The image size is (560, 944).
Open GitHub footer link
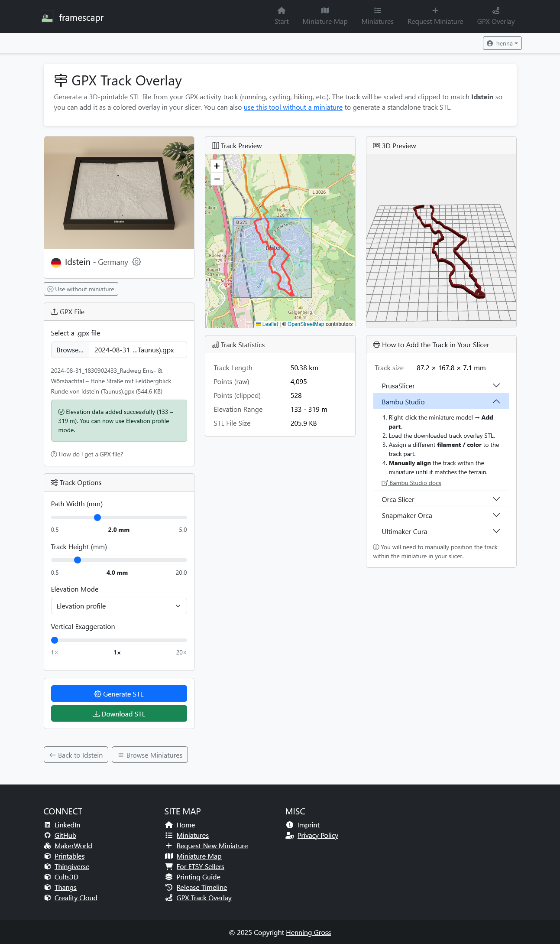(65, 835)
